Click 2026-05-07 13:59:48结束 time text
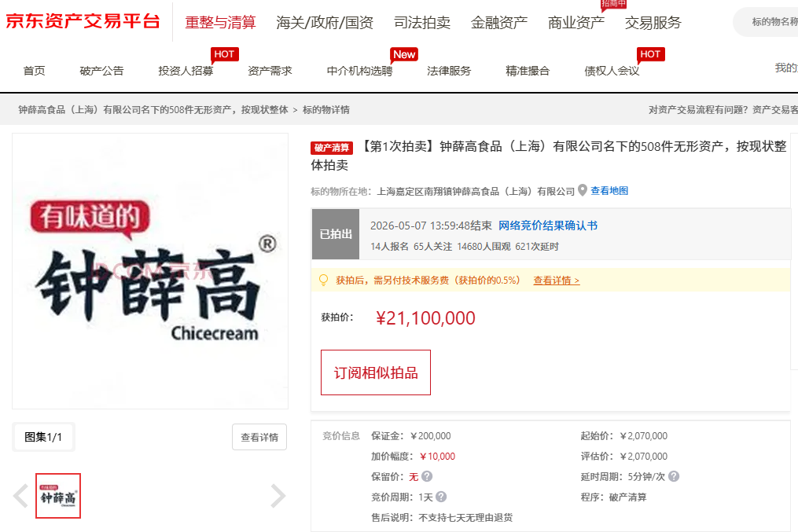The height and width of the screenshot is (532, 798). coord(431,226)
